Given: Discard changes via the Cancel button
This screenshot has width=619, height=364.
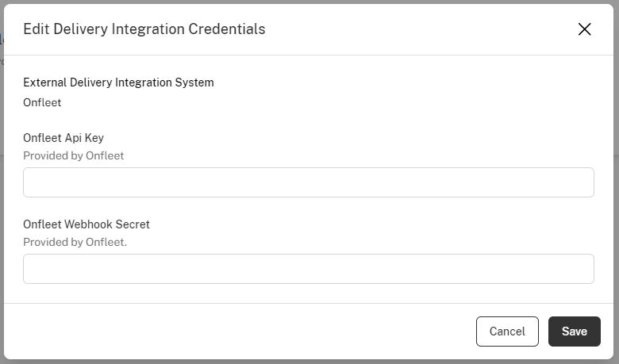Looking at the screenshot, I should coord(507,331).
